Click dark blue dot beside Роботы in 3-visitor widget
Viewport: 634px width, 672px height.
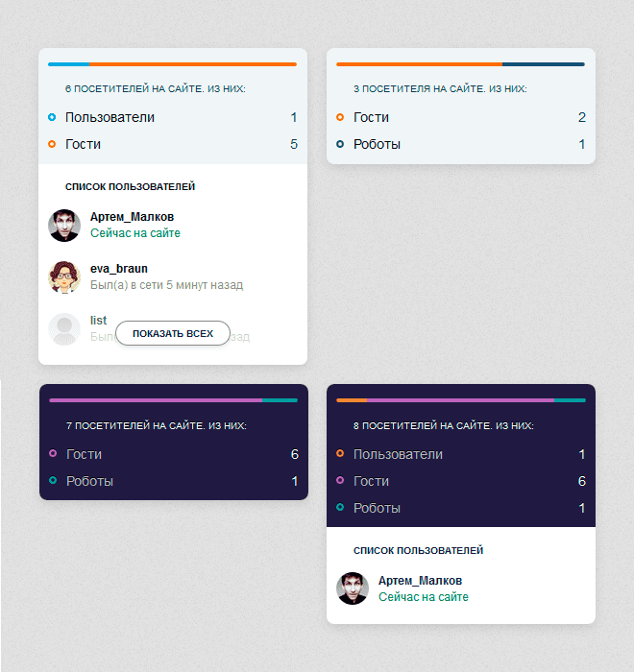coord(340,144)
